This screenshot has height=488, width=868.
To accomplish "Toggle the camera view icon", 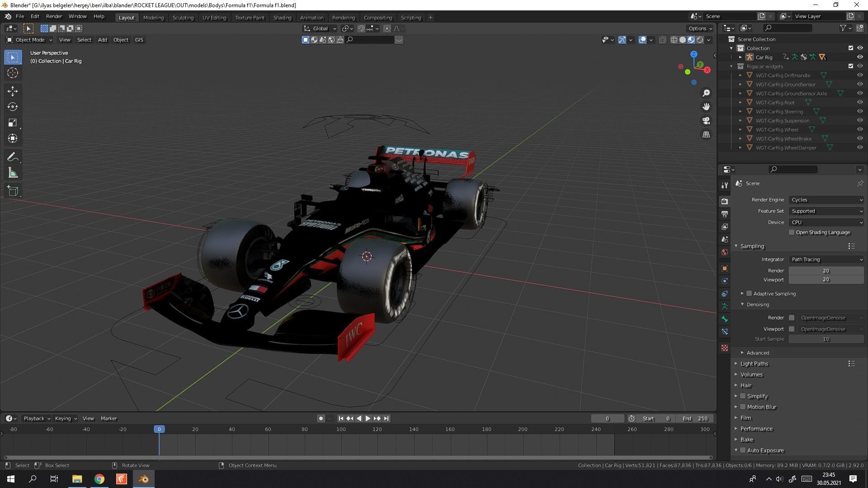I will [706, 121].
